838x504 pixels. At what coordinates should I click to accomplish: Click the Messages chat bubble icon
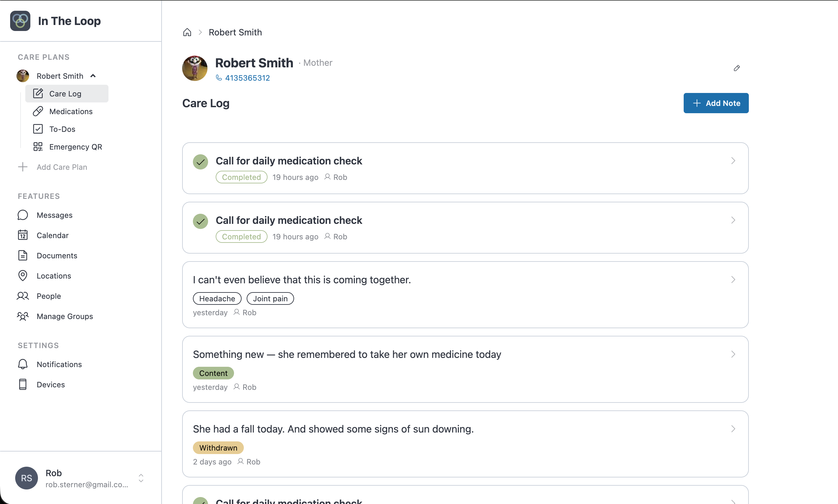pyautogui.click(x=22, y=215)
